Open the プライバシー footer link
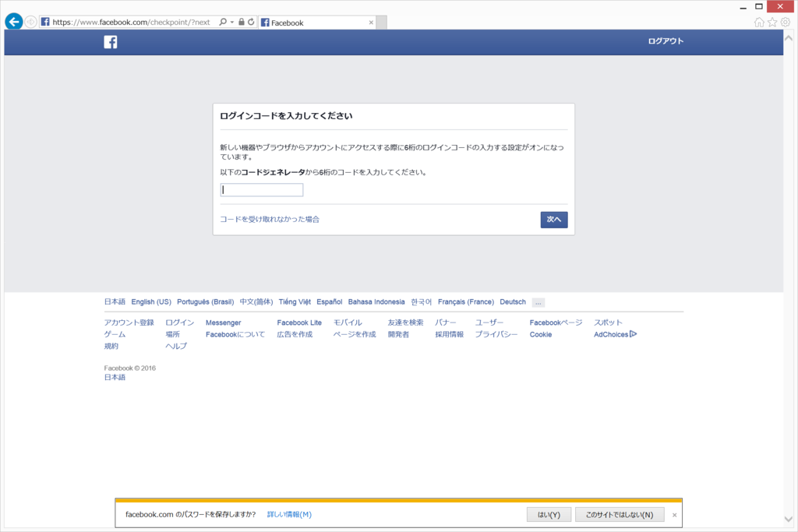Screen dimensions: 798x532 [496, 334]
